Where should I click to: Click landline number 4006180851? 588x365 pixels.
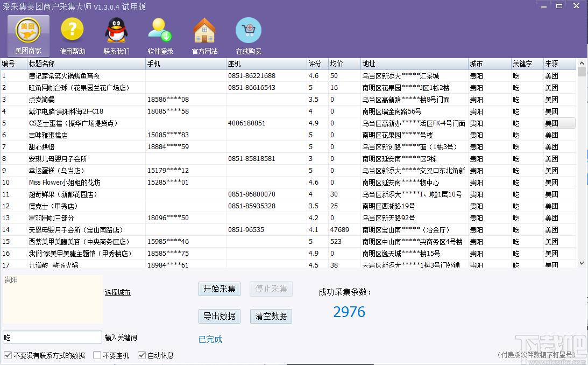point(247,123)
